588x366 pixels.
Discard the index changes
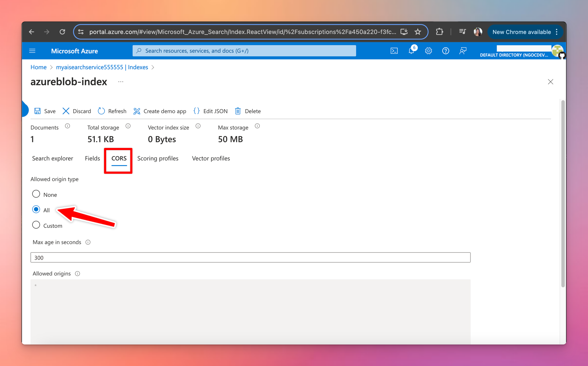(77, 111)
